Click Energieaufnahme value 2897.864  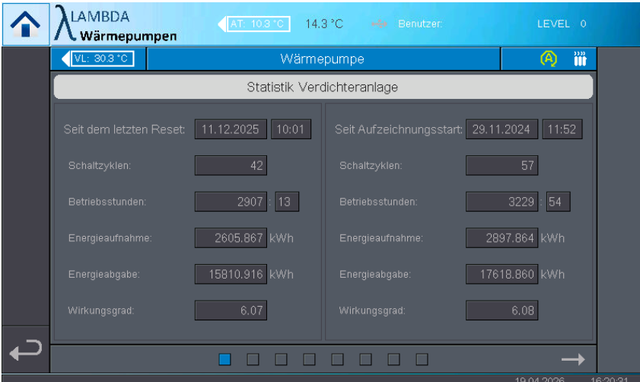point(502,238)
